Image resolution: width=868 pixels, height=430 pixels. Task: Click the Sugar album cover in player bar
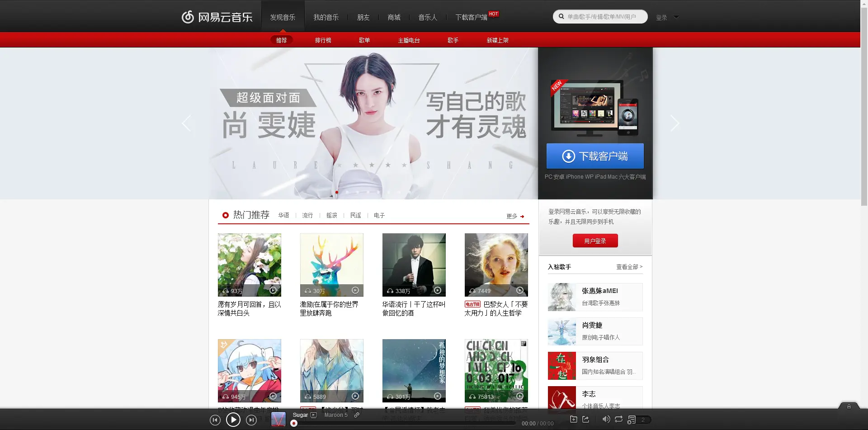pos(278,419)
